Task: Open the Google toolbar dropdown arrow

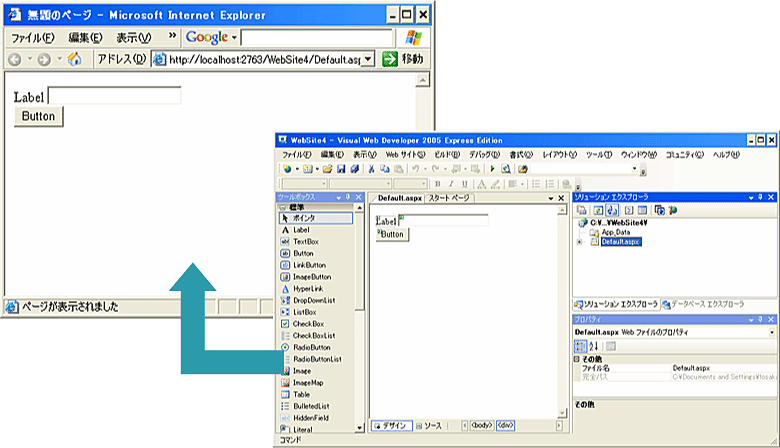Action: 234,38
